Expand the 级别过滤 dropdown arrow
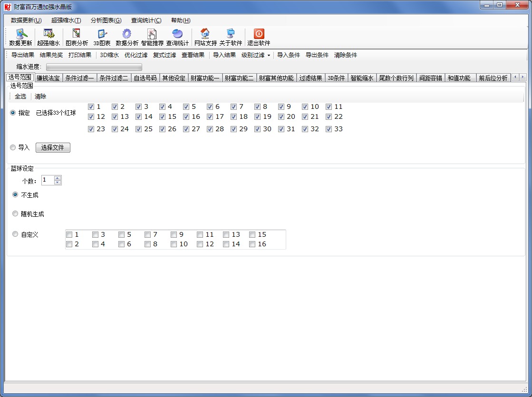This screenshot has width=532, height=397. (x=269, y=55)
